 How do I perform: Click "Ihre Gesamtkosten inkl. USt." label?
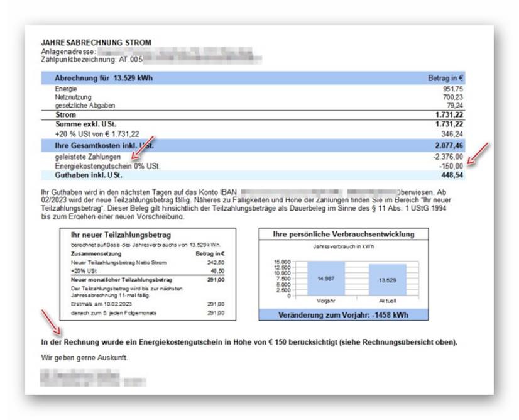pyautogui.click(x=104, y=146)
